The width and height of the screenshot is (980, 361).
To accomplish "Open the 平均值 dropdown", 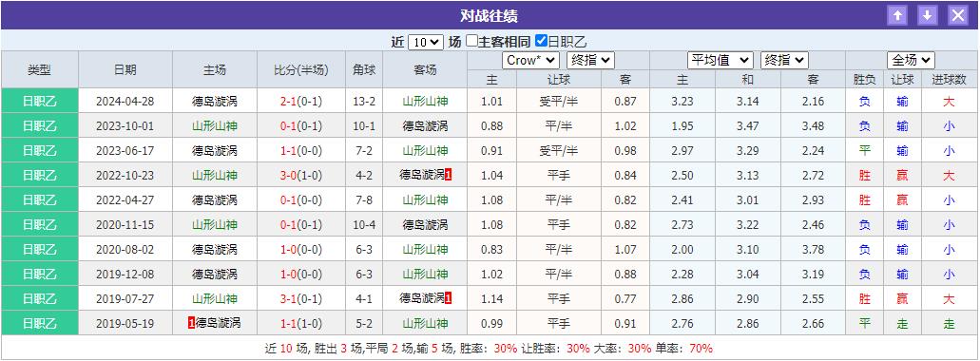I will click(720, 60).
